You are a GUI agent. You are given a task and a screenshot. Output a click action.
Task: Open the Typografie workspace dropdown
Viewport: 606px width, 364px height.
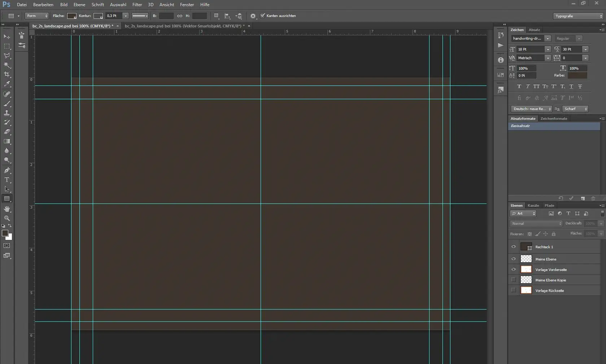(578, 16)
